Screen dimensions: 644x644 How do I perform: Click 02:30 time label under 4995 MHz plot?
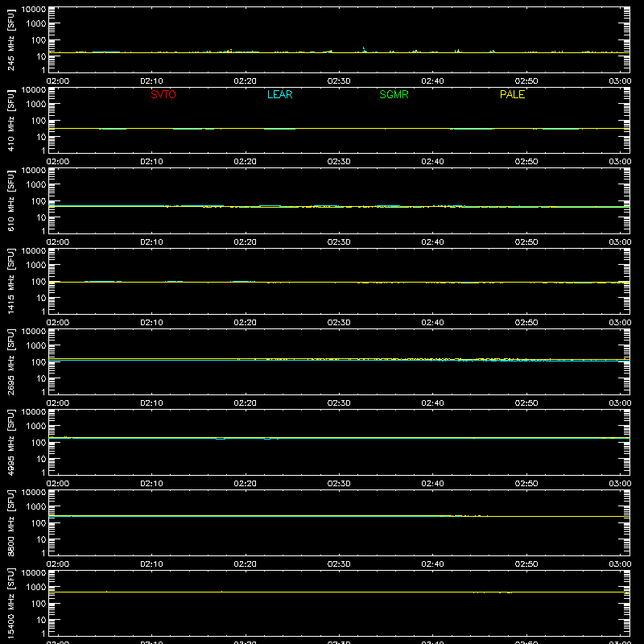(339, 484)
